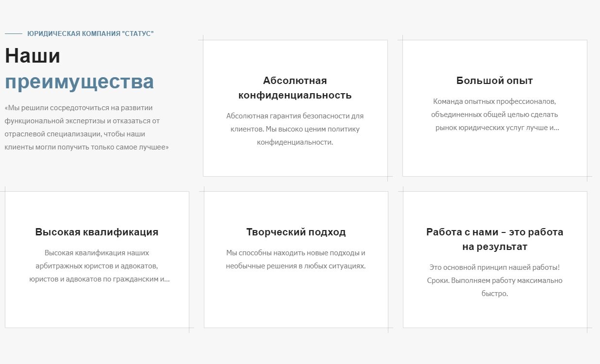Click the heading word 'преимущества'
This screenshot has width=600, height=364.
click(x=80, y=82)
